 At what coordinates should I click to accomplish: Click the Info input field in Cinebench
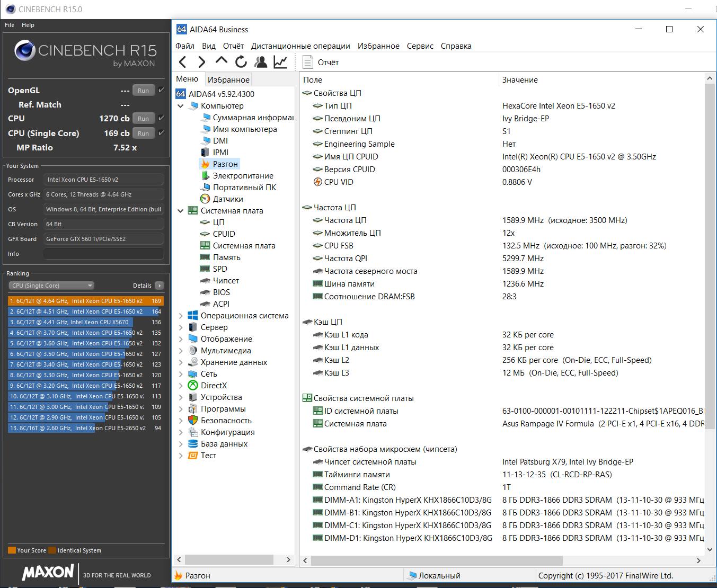103,254
